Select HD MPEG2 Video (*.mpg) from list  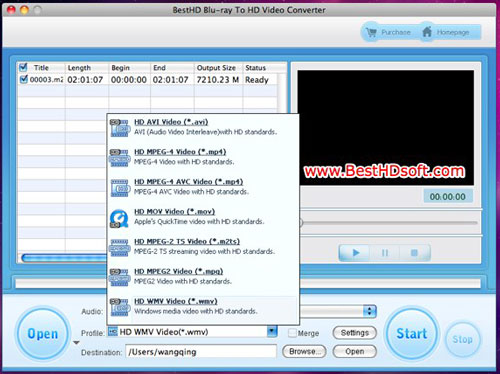coord(179,271)
